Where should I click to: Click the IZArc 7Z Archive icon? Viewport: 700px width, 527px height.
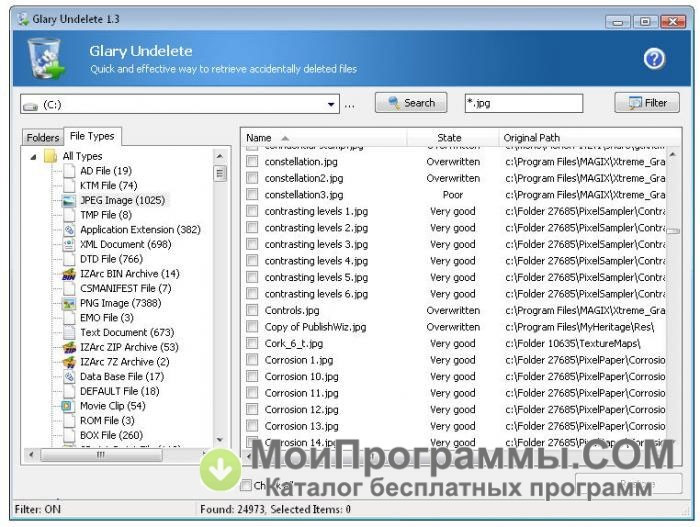pos(69,362)
